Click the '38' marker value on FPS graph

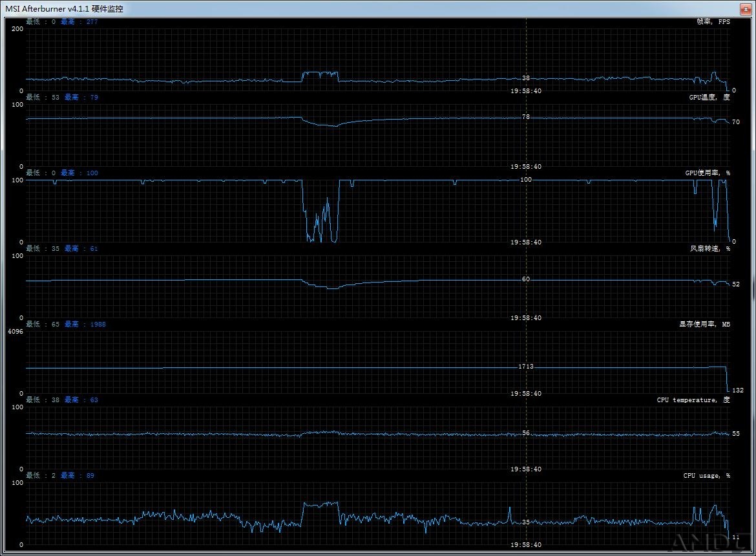click(526, 78)
